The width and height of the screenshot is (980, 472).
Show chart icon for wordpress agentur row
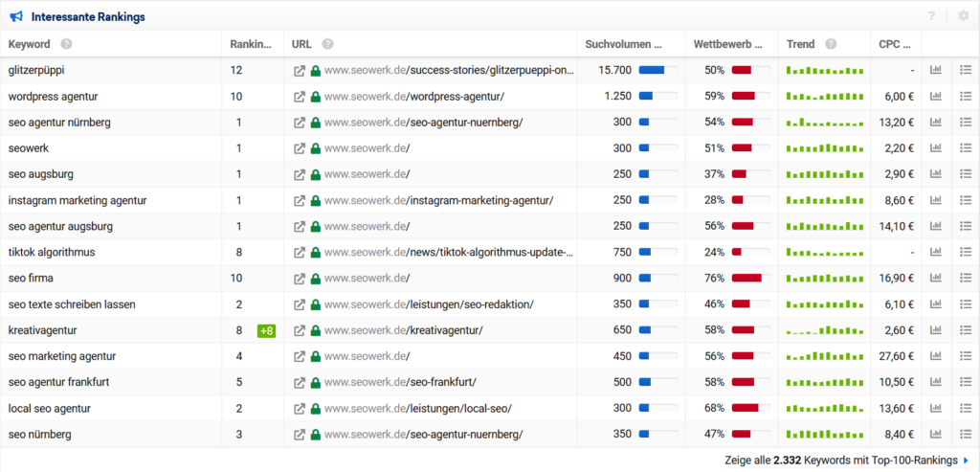pos(936,97)
